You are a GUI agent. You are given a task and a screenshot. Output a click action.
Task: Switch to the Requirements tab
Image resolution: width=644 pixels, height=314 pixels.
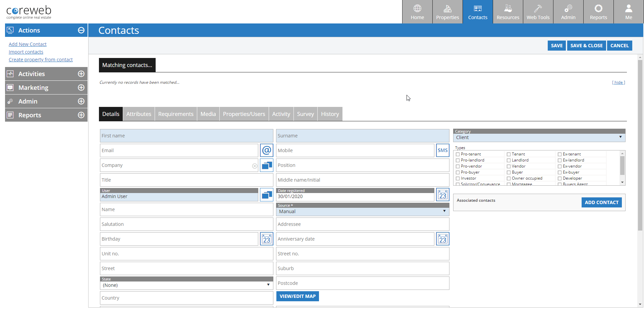coord(176,114)
